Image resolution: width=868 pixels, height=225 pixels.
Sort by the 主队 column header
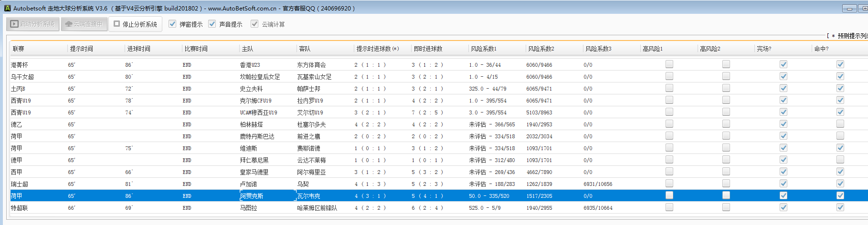point(247,49)
